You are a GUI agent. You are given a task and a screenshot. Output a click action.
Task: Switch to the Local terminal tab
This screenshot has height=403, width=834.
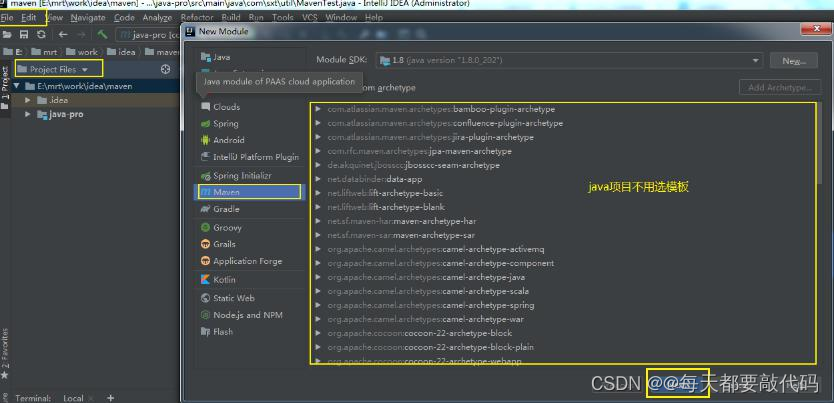tap(73, 398)
